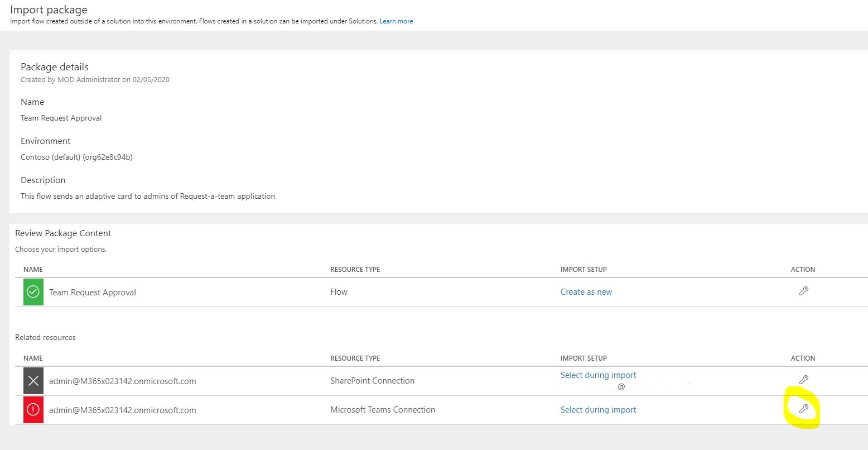Click the IMPORT SETUP column header
Screen dimensions: 868x450
pyautogui.click(x=584, y=269)
